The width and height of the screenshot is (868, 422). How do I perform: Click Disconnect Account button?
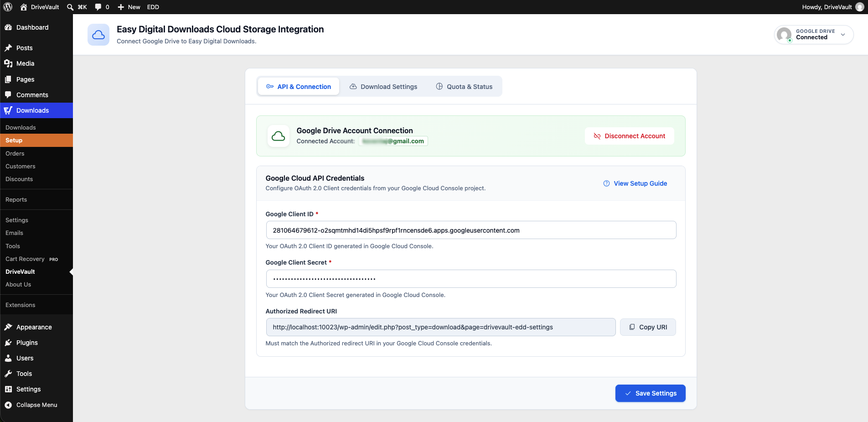pyautogui.click(x=630, y=136)
